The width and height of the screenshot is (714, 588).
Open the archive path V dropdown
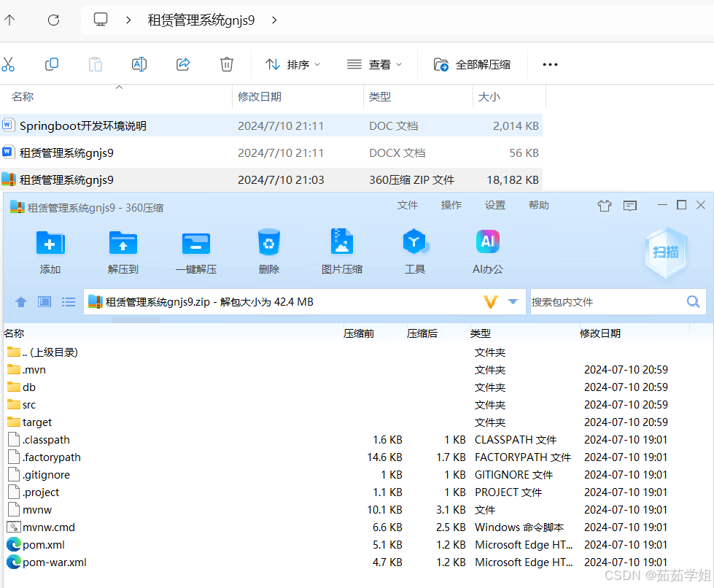pos(490,301)
